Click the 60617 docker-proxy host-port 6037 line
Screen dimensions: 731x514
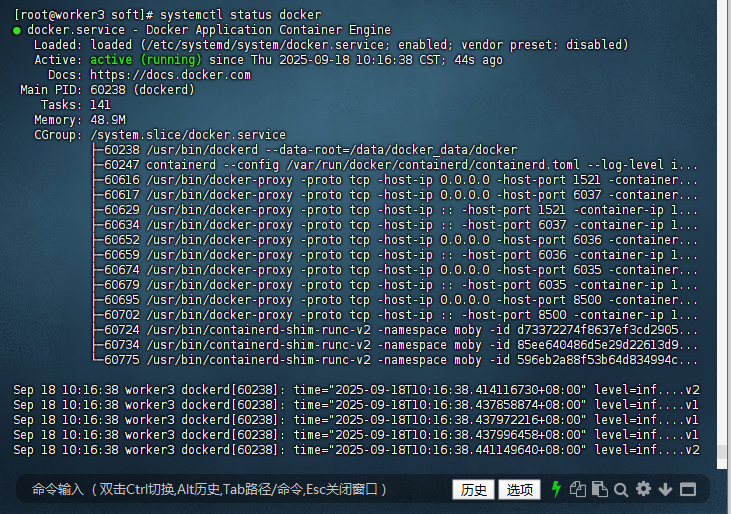click(395, 195)
